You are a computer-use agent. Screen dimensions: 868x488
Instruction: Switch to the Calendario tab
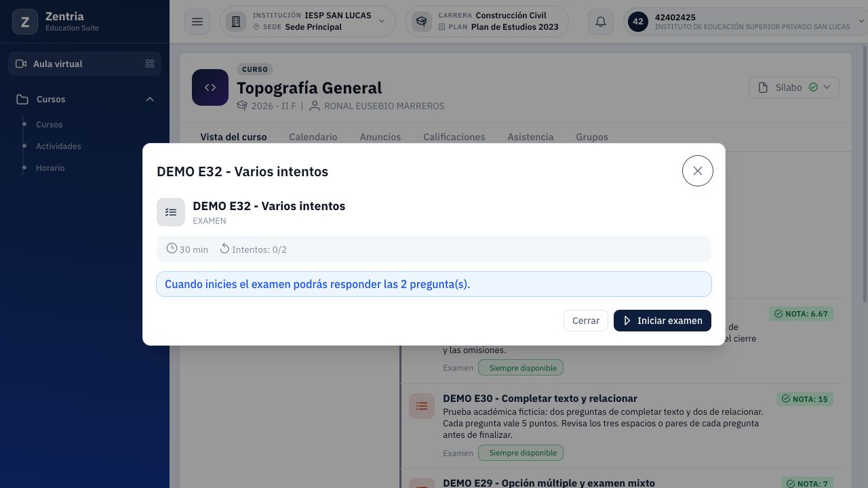tap(313, 137)
